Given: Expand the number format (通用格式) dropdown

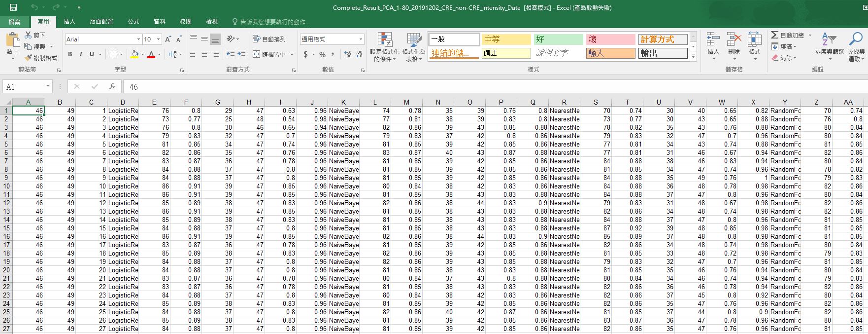Looking at the screenshot, I should [361, 39].
